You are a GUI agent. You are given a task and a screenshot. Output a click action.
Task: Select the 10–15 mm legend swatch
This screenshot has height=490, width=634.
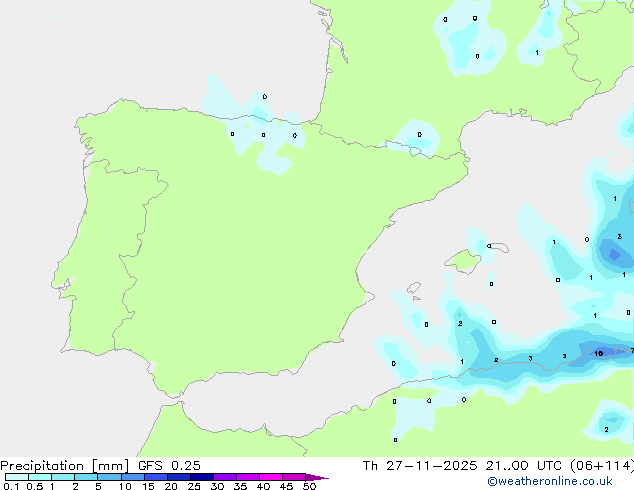click(132, 477)
